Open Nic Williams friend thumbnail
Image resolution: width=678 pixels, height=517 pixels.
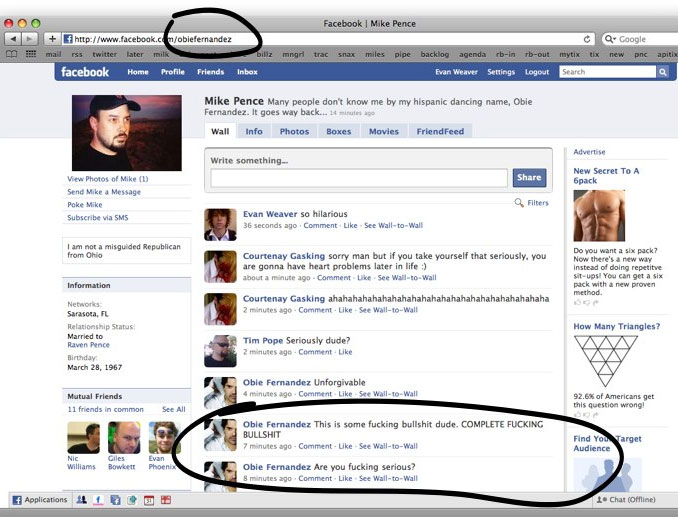[83, 437]
